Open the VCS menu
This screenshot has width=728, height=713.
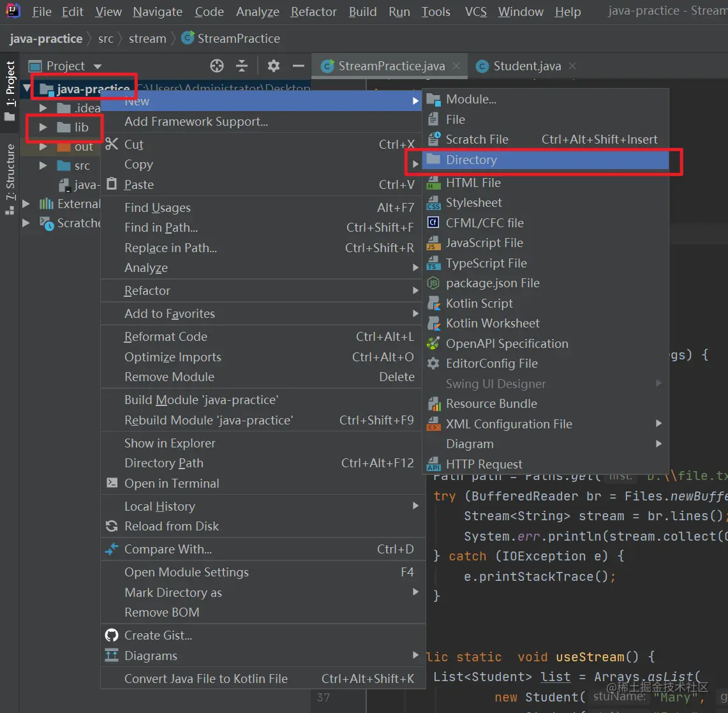pos(475,11)
